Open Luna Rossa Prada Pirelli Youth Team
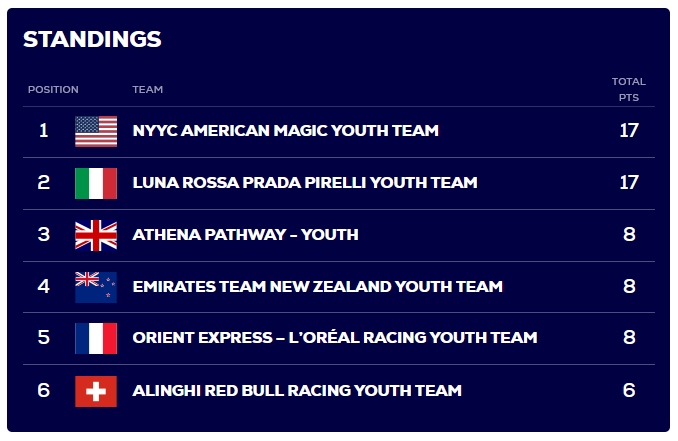The width and height of the screenshot is (678, 441). [x=304, y=183]
